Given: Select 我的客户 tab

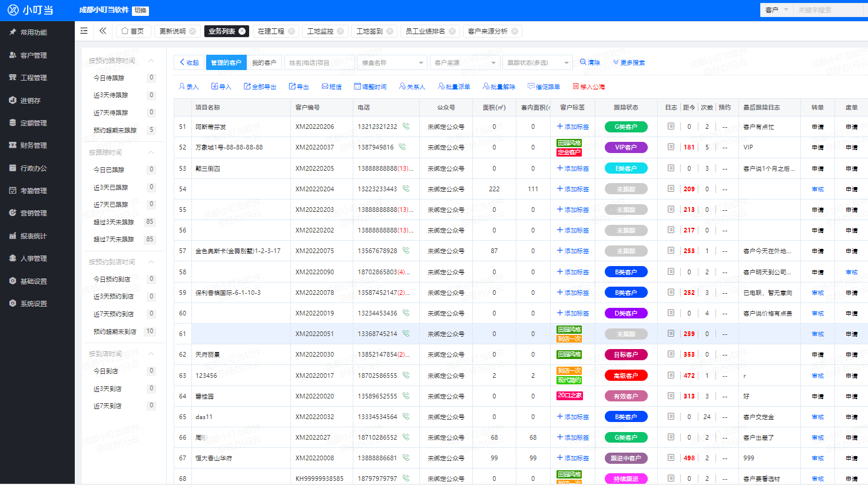Looking at the screenshot, I should tap(264, 62).
